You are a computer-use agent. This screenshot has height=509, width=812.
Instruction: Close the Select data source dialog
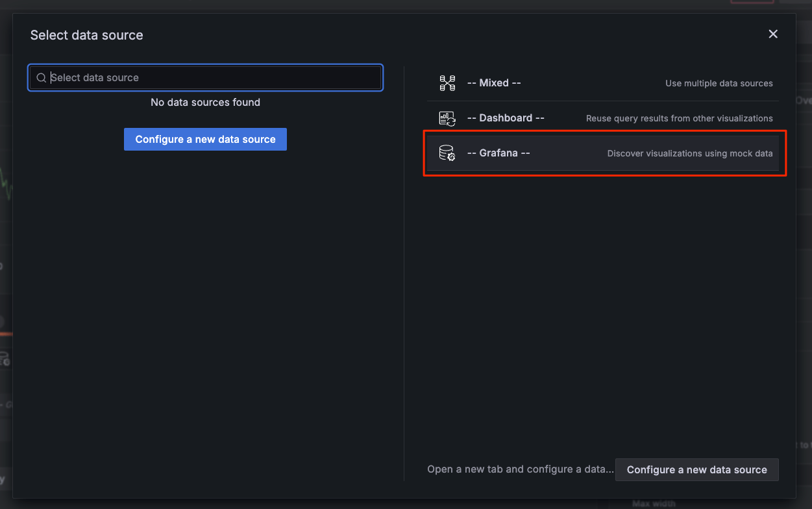click(x=773, y=34)
